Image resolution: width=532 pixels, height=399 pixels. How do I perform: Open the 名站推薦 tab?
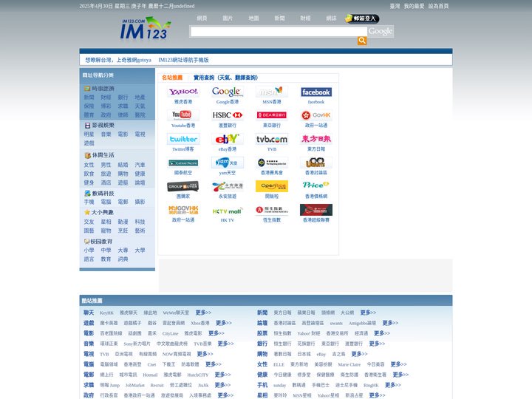(172, 78)
